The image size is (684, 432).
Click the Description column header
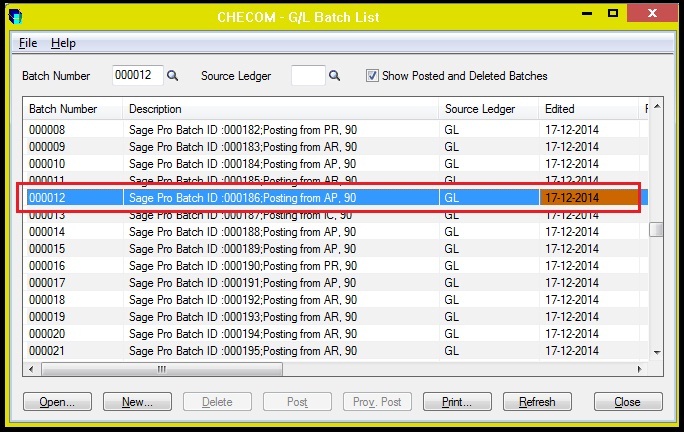coord(280,108)
